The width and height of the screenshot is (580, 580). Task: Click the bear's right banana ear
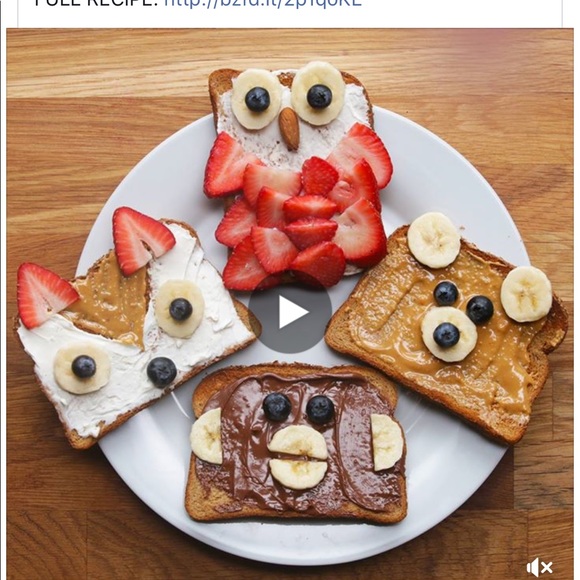[x=526, y=294]
